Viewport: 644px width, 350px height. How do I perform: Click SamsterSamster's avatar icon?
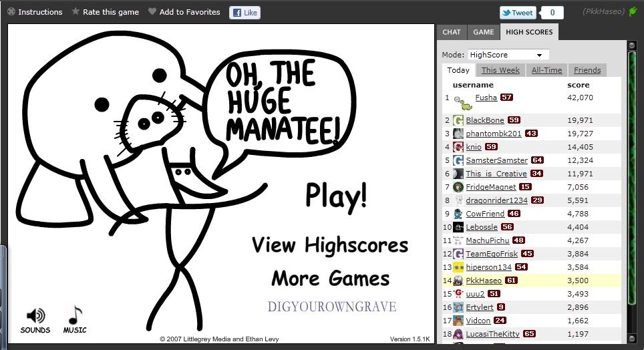pos(458,160)
